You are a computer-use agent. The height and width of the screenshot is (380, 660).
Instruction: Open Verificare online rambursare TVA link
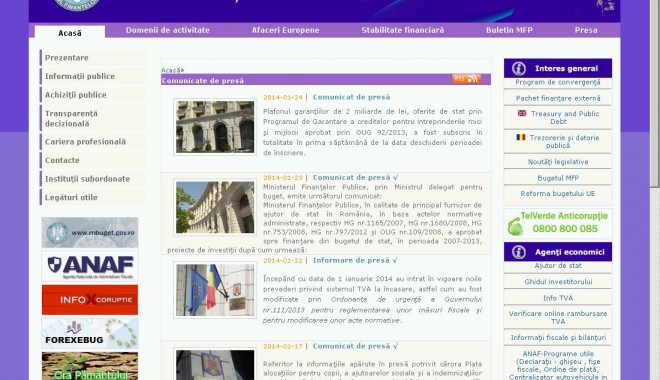[558, 317]
